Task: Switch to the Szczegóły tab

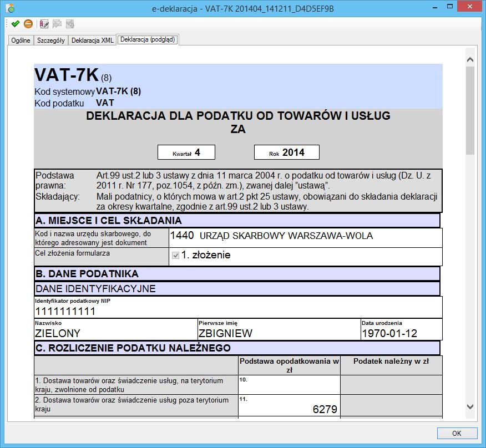Action: coord(51,40)
